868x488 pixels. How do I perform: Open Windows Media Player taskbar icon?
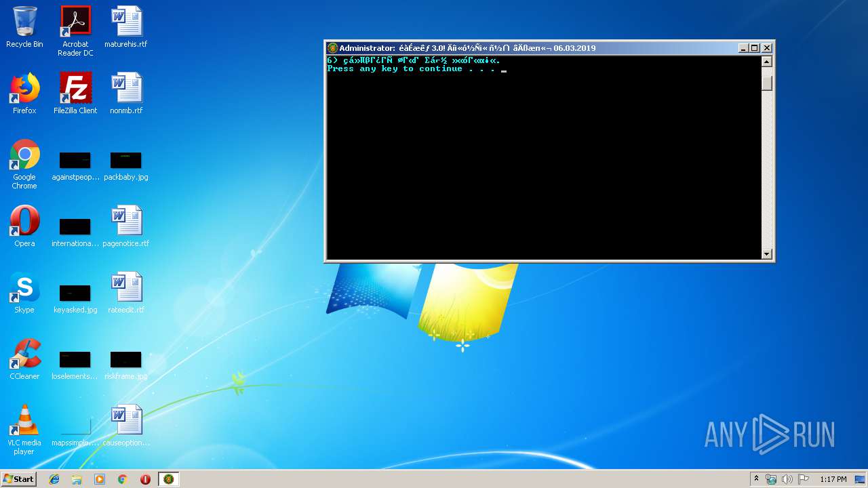coord(100,479)
